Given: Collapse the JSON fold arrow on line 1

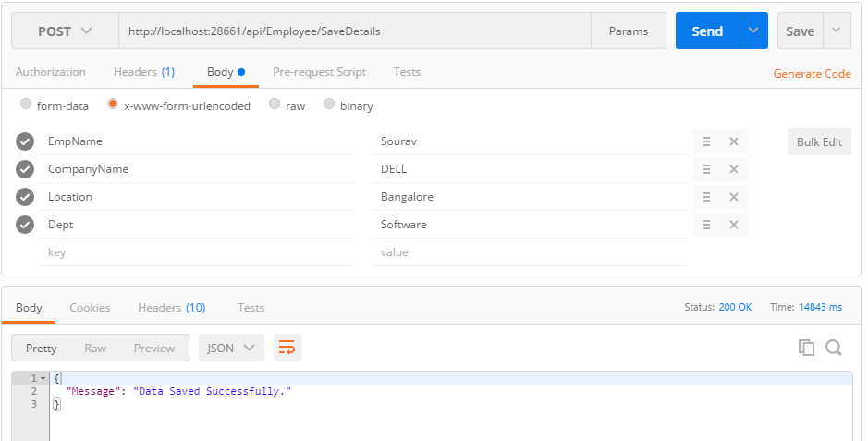Looking at the screenshot, I should tap(43, 378).
